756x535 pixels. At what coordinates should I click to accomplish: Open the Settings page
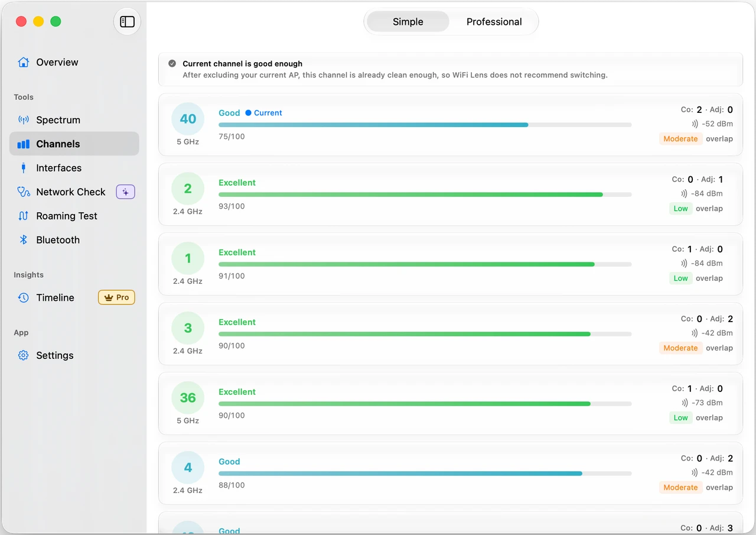(x=74, y=355)
